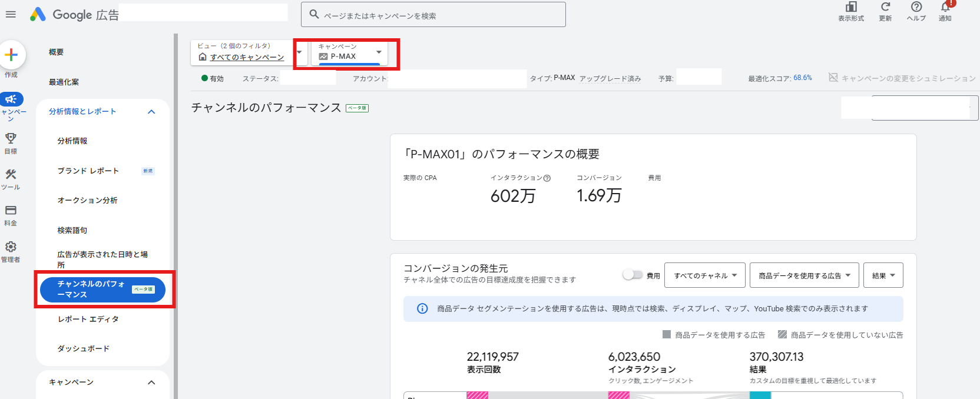
Task: Open the hamburger main menu
Action: [11, 15]
